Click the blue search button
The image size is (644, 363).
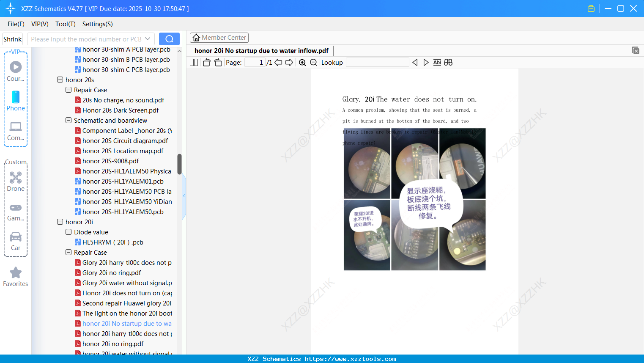pos(169,39)
